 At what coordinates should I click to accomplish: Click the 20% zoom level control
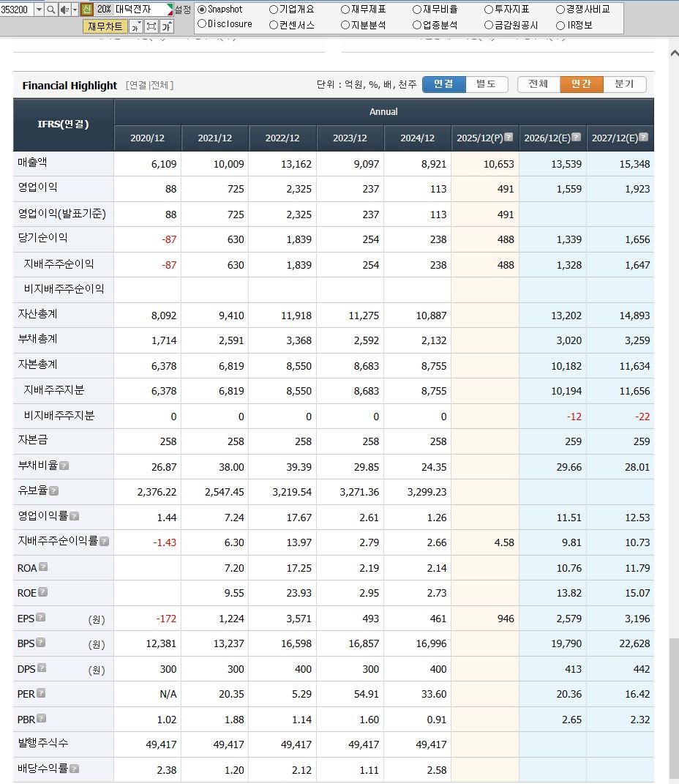[x=102, y=9]
